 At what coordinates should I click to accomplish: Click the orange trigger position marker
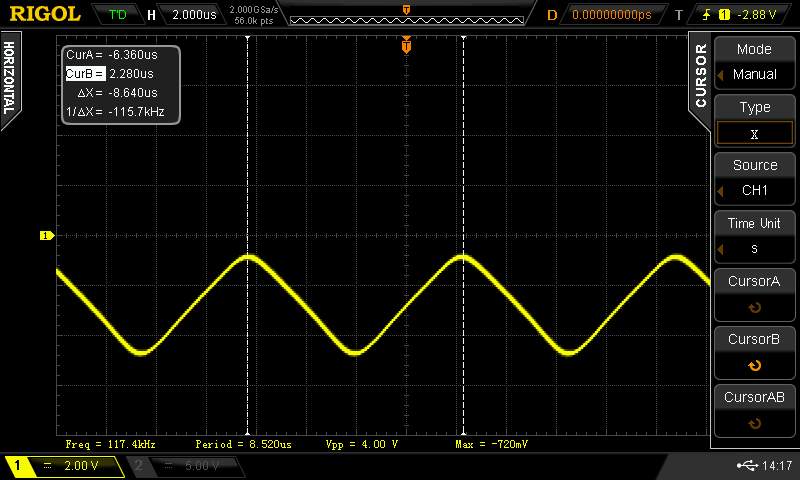click(x=406, y=45)
